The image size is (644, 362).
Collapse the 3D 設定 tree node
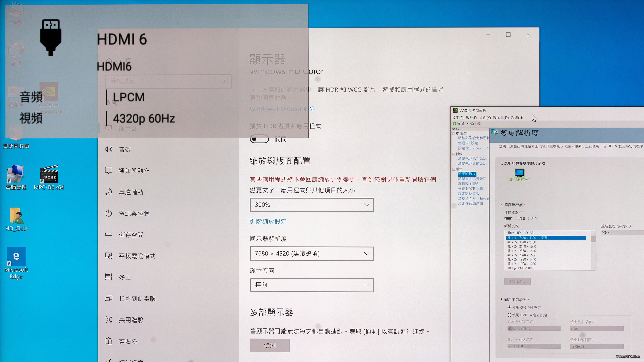(x=453, y=134)
